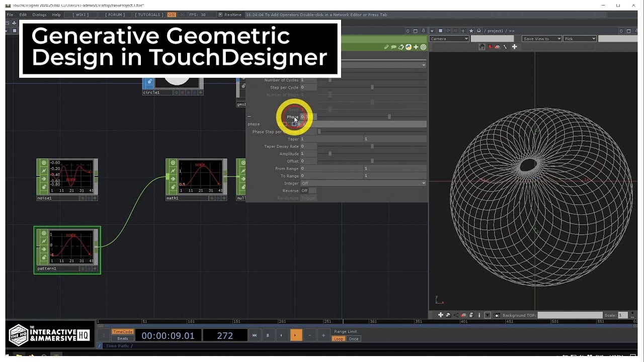Toggle the Reverse Off switch
The height and width of the screenshot is (362, 644).
pyautogui.click(x=308, y=191)
